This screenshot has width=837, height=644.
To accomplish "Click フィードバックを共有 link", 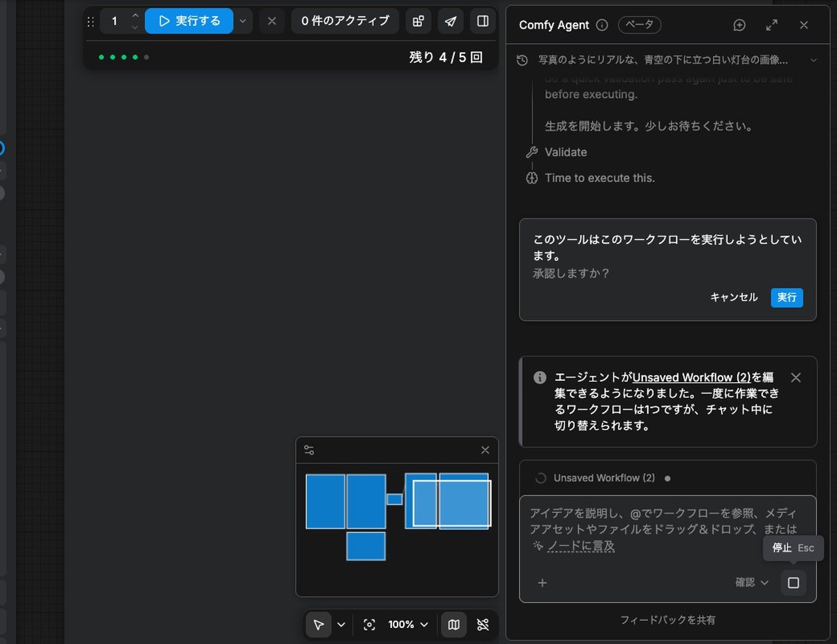I will [x=668, y=620].
